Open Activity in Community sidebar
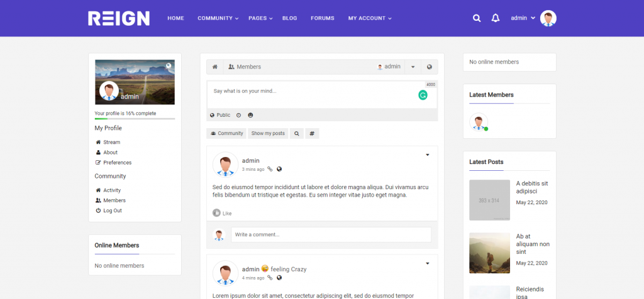 pyautogui.click(x=108, y=190)
